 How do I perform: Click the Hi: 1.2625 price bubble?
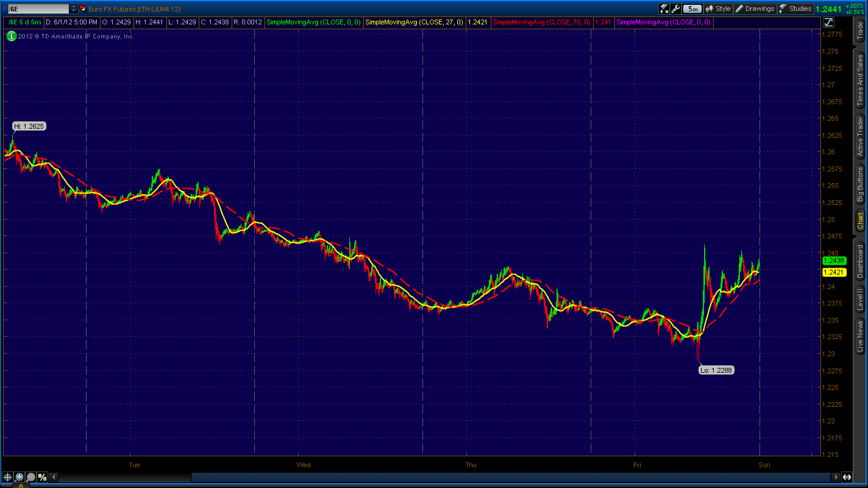[29, 126]
